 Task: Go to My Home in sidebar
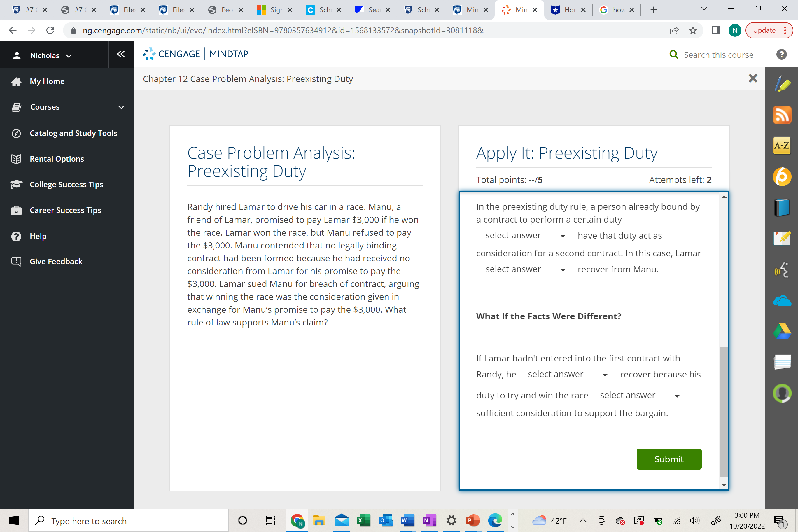point(47,81)
